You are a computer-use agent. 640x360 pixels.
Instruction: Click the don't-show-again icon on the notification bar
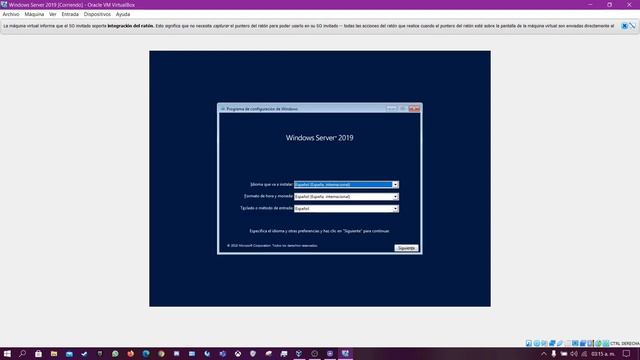(x=632, y=26)
